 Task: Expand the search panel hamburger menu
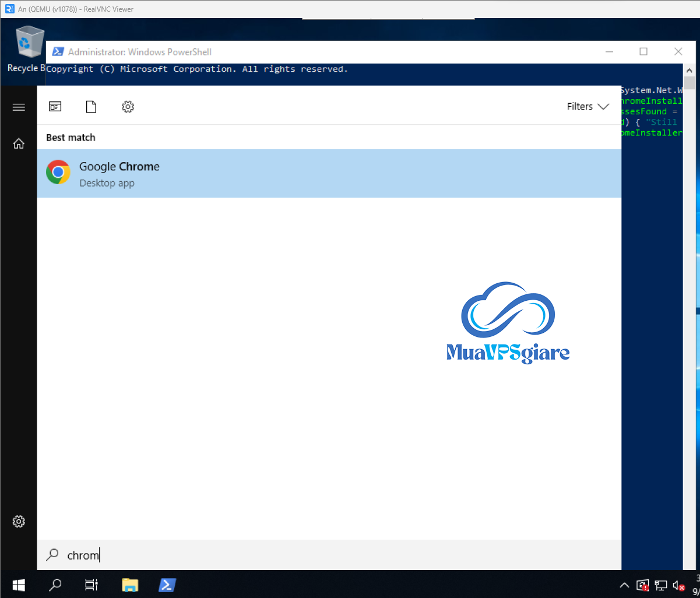19,107
